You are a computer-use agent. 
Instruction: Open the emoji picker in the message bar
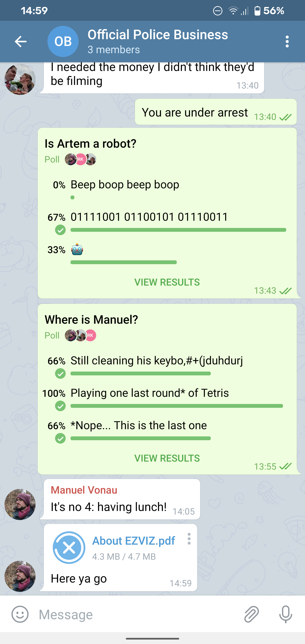(x=20, y=615)
